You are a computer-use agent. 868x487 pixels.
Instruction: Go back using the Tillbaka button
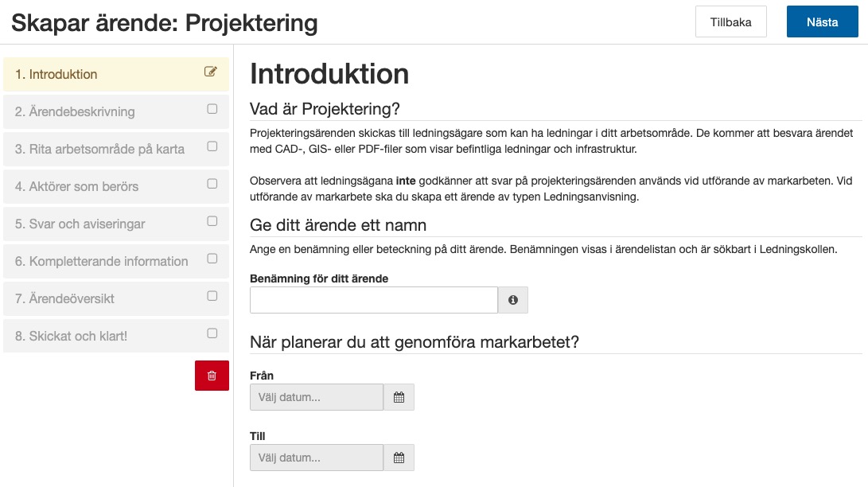coord(730,21)
